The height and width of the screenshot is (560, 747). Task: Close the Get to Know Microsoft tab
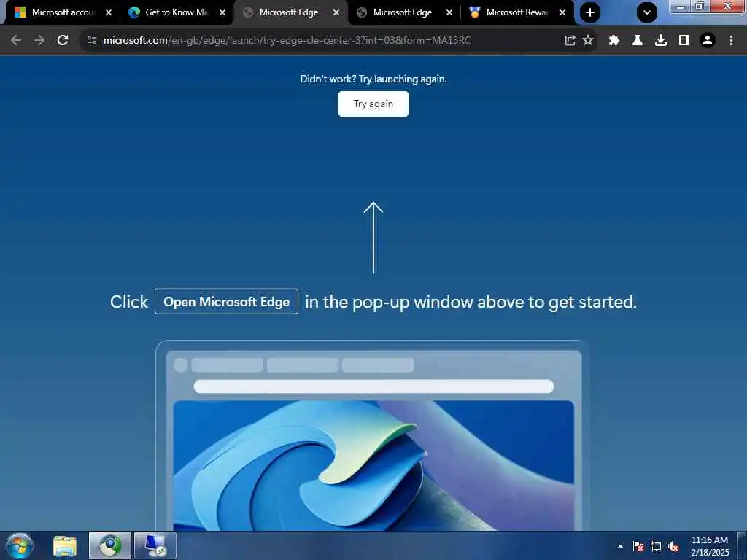point(222,12)
